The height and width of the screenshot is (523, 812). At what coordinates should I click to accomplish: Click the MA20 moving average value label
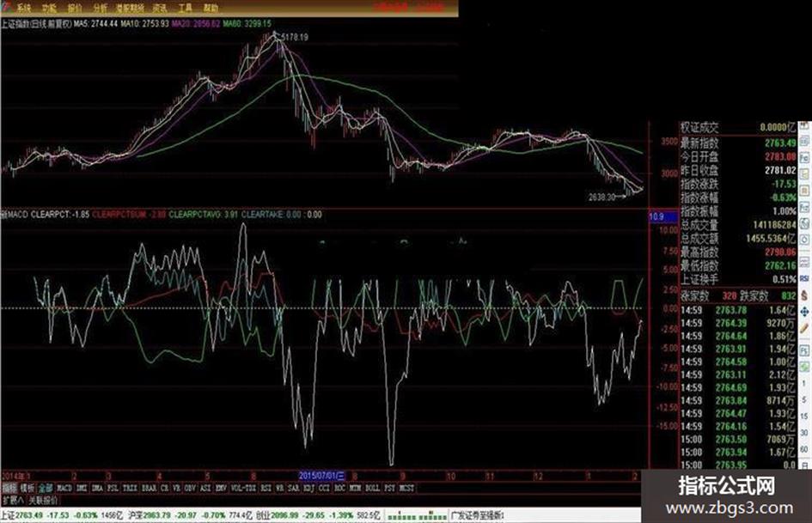coord(196,24)
